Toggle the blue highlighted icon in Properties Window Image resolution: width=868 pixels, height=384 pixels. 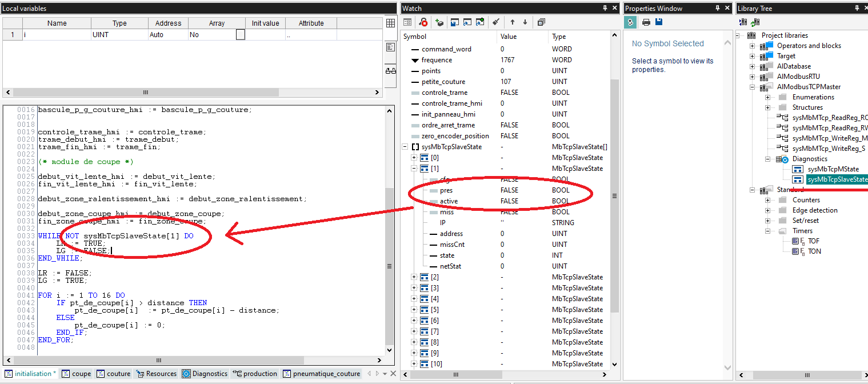630,22
